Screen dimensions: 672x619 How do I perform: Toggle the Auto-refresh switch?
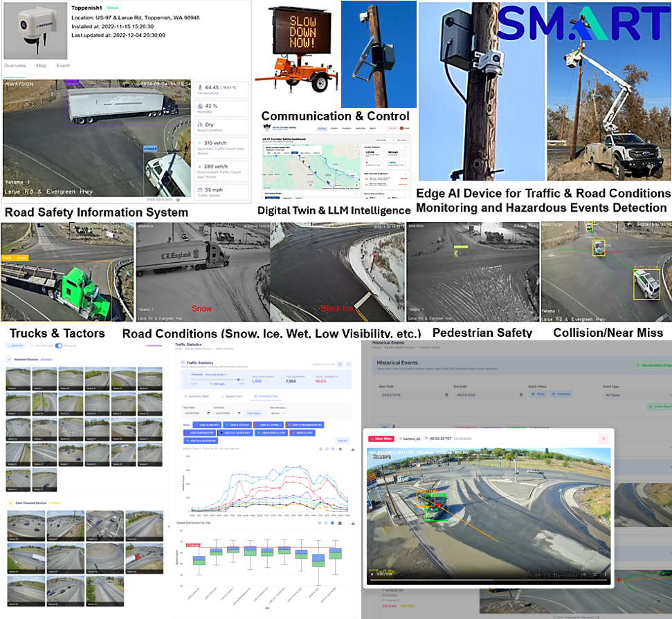(30, 346)
